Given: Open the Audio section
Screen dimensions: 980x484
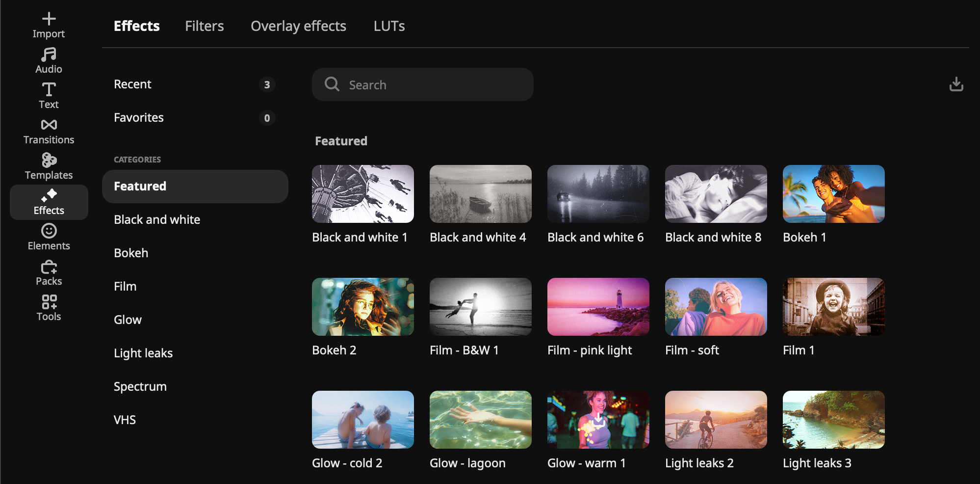Looking at the screenshot, I should [49, 61].
